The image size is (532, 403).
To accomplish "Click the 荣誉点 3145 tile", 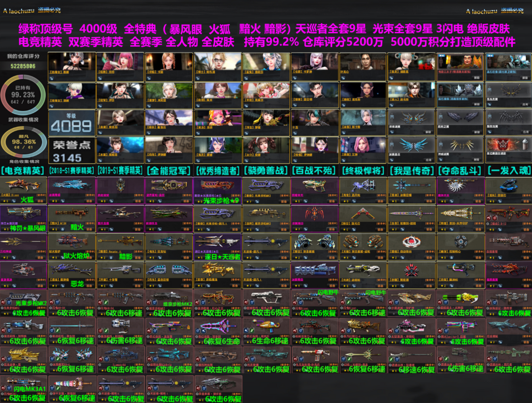I will [71, 150].
